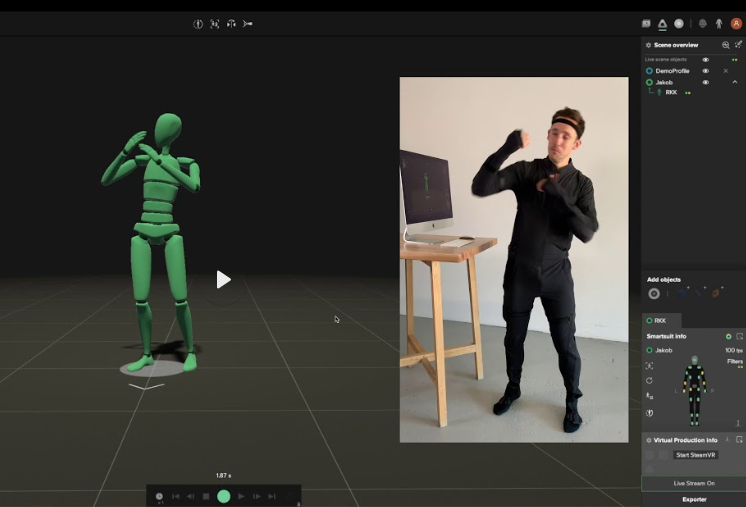
Task: Click the Start SteamVR button
Action: point(696,455)
